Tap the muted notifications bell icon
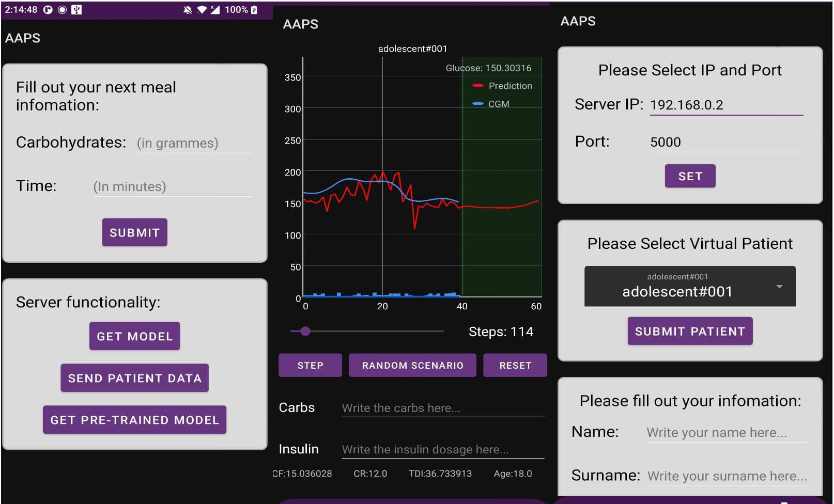This screenshot has height=504, width=834. [x=188, y=10]
